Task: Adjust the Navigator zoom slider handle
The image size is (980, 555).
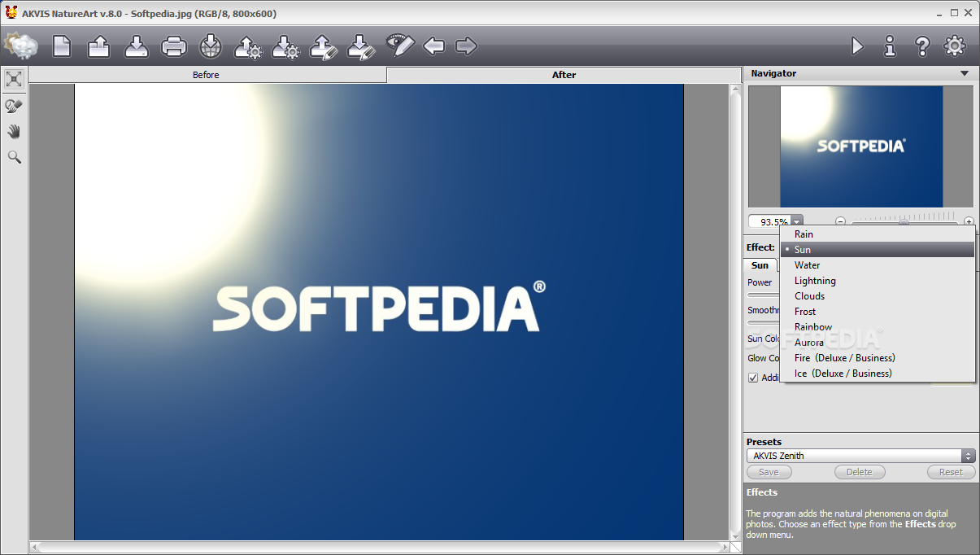Action: point(904,221)
